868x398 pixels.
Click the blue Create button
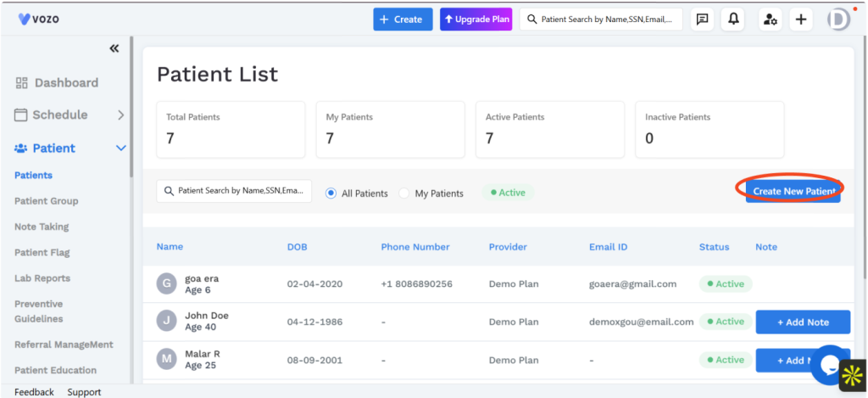(403, 20)
